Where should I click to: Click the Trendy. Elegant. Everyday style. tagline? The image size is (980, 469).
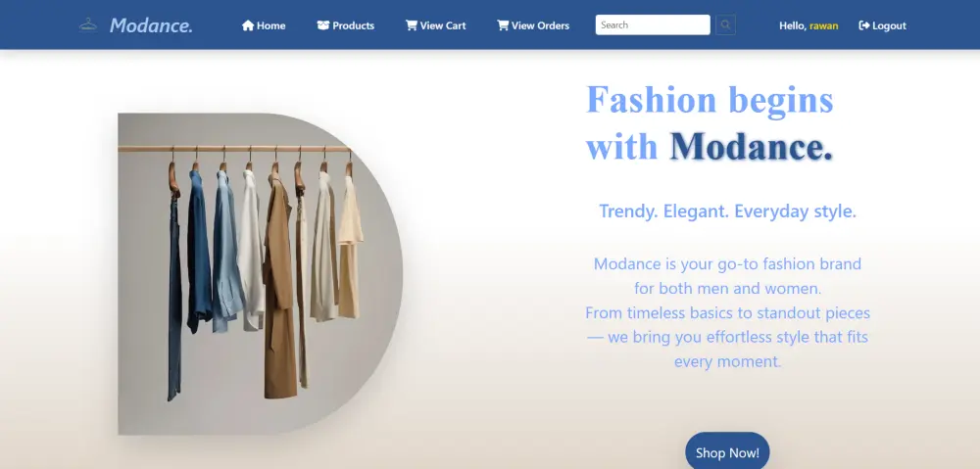(727, 211)
